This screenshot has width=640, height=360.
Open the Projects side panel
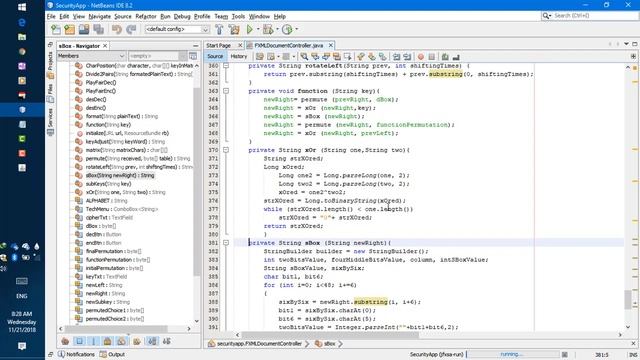(50, 65)
